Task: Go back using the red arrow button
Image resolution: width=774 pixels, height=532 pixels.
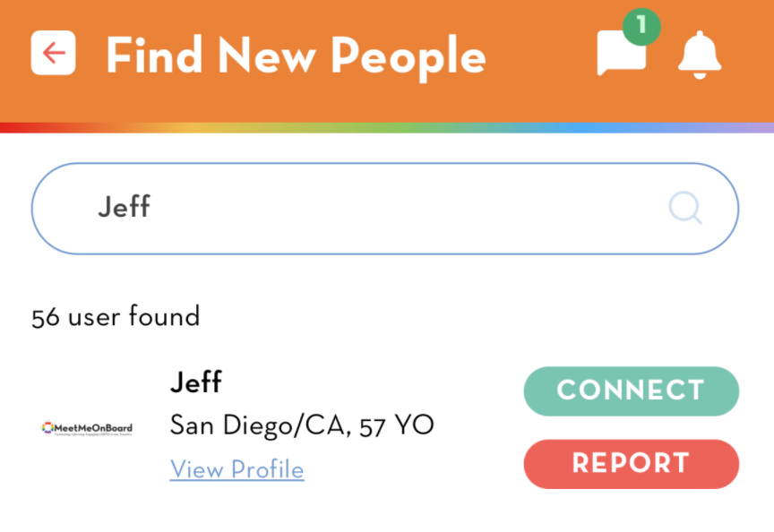Action: [54, 53]
